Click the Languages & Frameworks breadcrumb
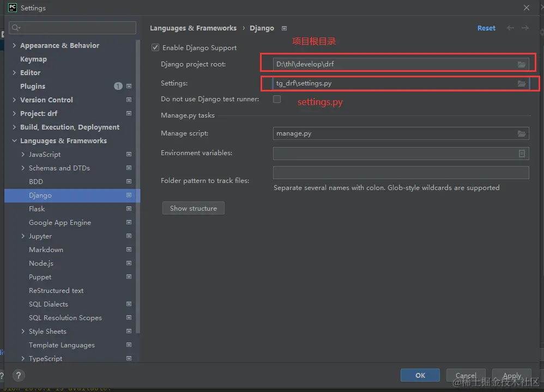The width and height of the screenshot is (544, 392). (x=194, y=28)
